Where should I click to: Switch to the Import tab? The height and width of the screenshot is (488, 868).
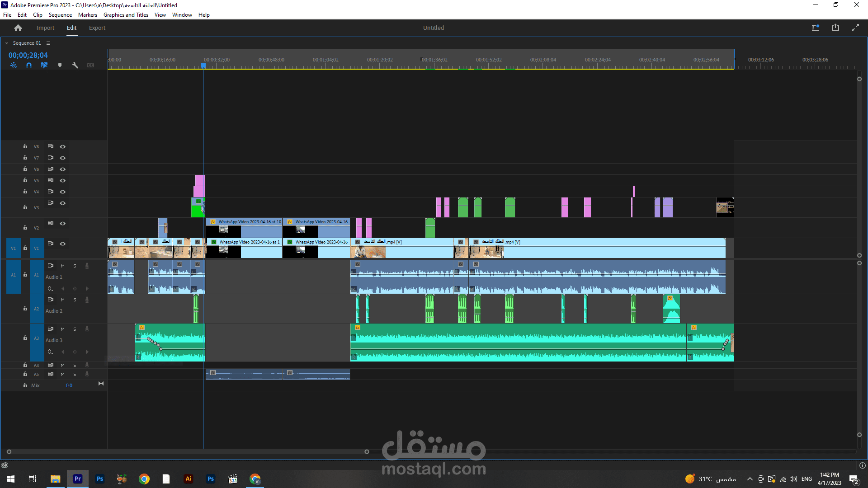click(x=45, y=28)
